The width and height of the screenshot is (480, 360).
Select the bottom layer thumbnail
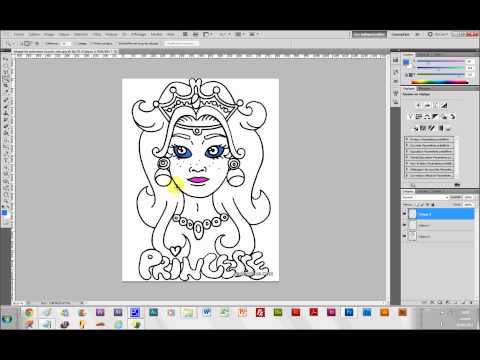click(x=413, y=236)
